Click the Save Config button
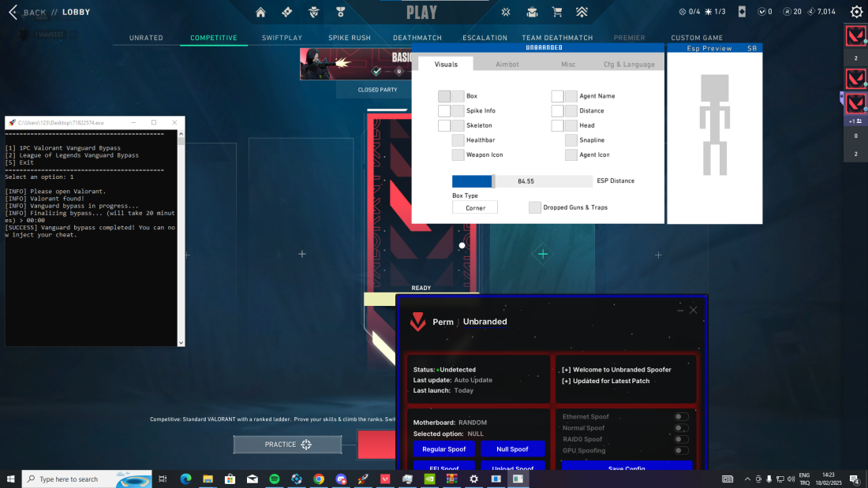The height and width of the screenshot is (488, 868). coord(627,466)
